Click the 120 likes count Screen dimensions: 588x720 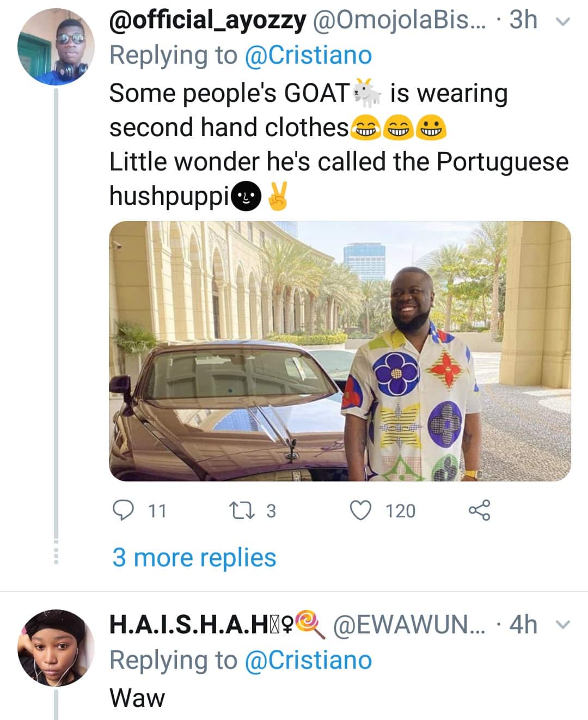(x=400, y=511)
